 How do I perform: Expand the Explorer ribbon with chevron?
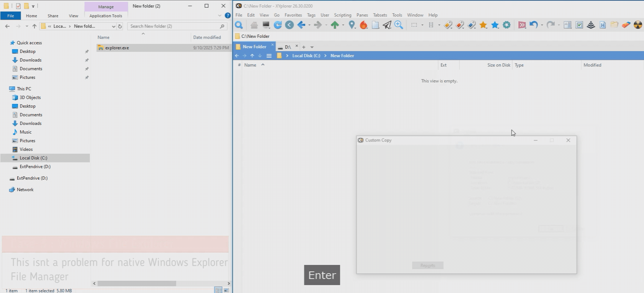click(219, 15)
